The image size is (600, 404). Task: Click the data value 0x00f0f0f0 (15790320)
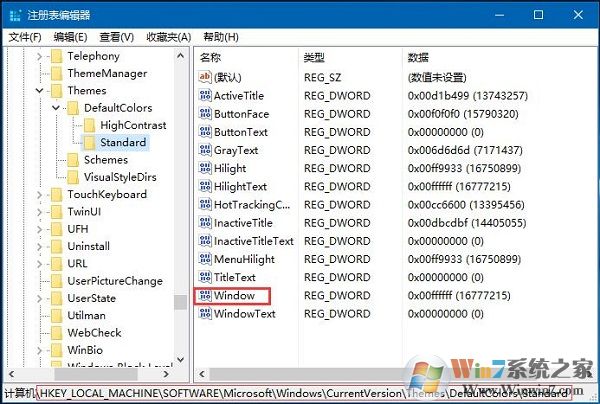click(x=463, y=114)
